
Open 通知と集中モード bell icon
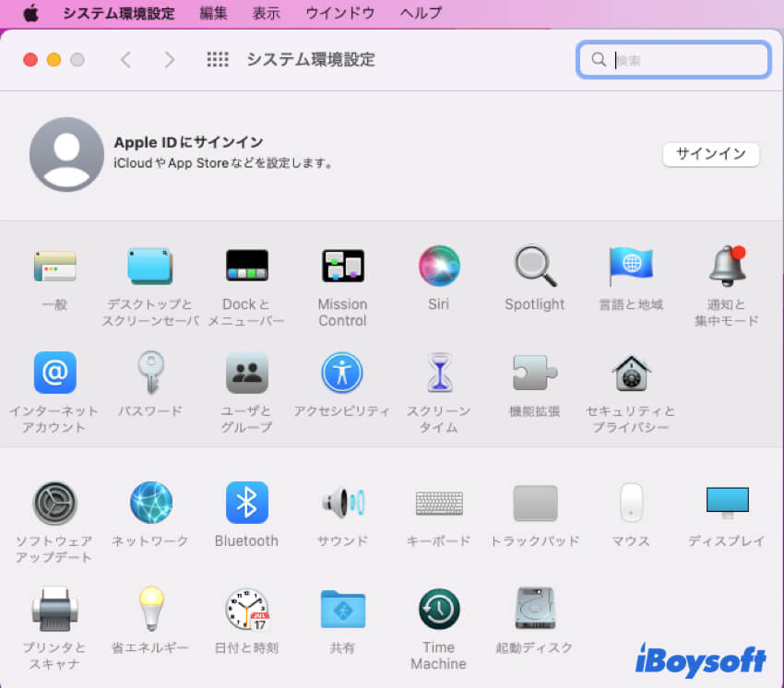coord(728,266)
